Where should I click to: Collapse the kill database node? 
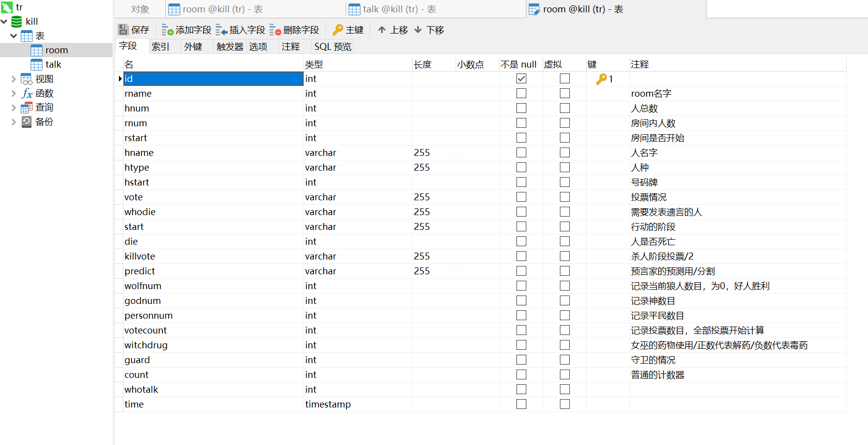tap(4, 21)
